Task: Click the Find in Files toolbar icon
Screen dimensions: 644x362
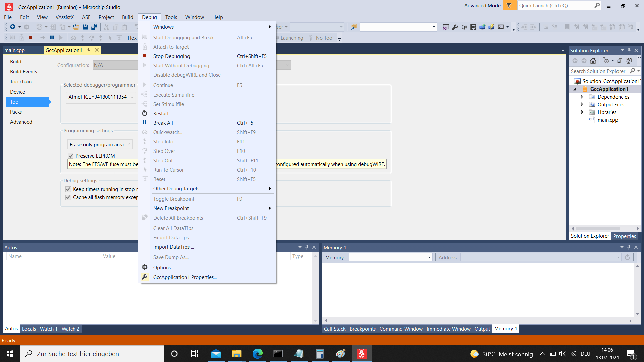Action: 354,27
